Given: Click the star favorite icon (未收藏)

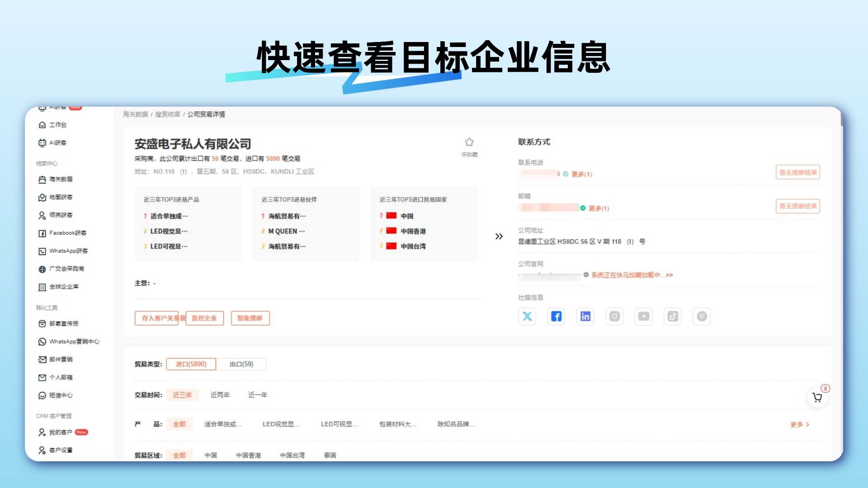Looking at the screenshot, I should click(x=469, y=142).
